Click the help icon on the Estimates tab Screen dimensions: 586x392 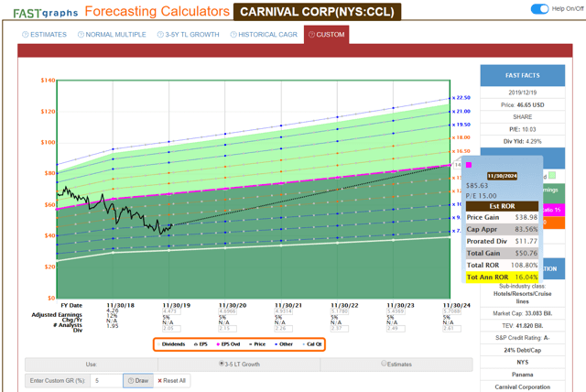(26, 35)
